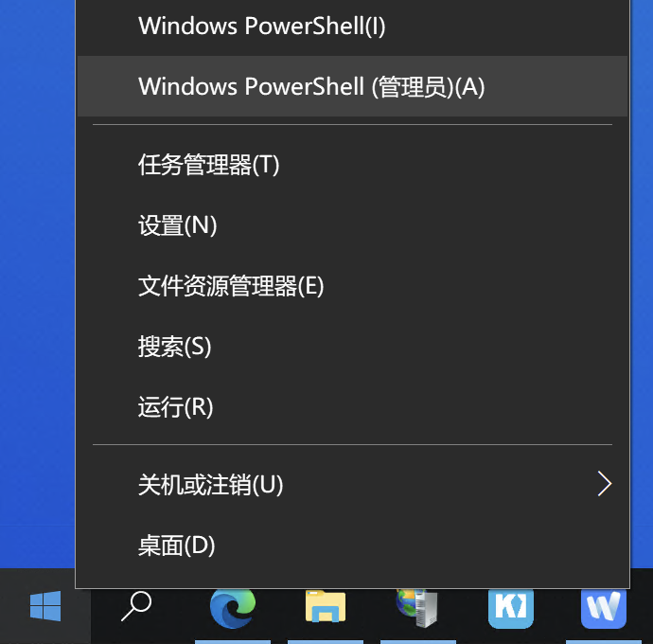Viewport: 653px width, 644px height.
Task: Open the Windows Start button
Action: [x=45, y=606]
